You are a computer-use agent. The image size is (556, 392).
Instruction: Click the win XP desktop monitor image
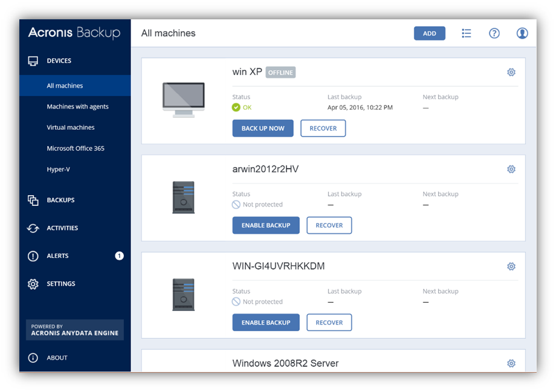tap(183, 100)
